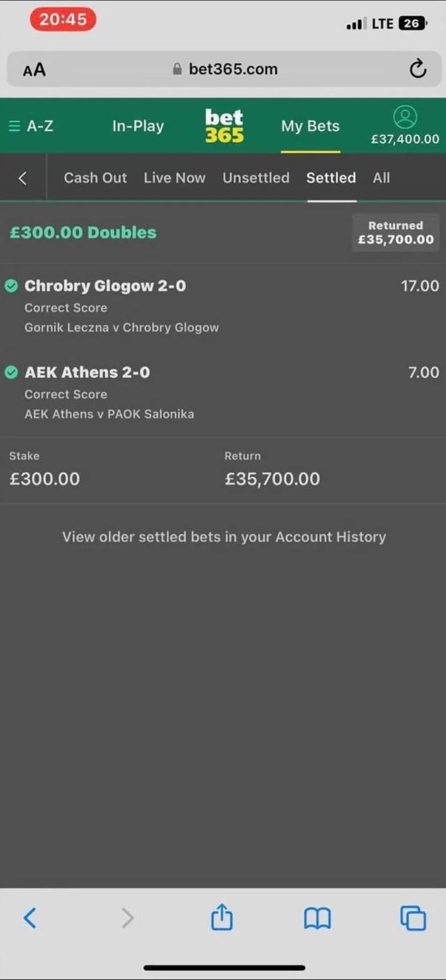Open Safari bookmarks with the book icon
This screenshot has width=446, height=980.
(318, 918)
